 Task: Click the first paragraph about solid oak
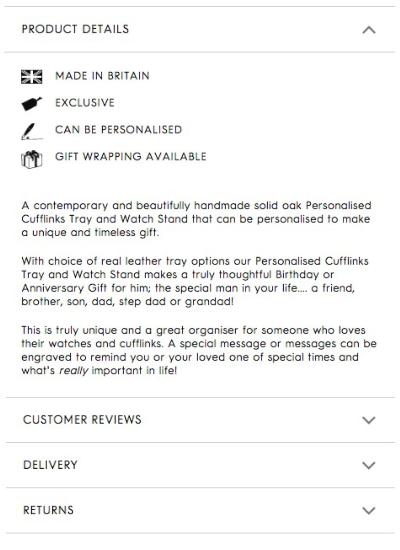196,219
